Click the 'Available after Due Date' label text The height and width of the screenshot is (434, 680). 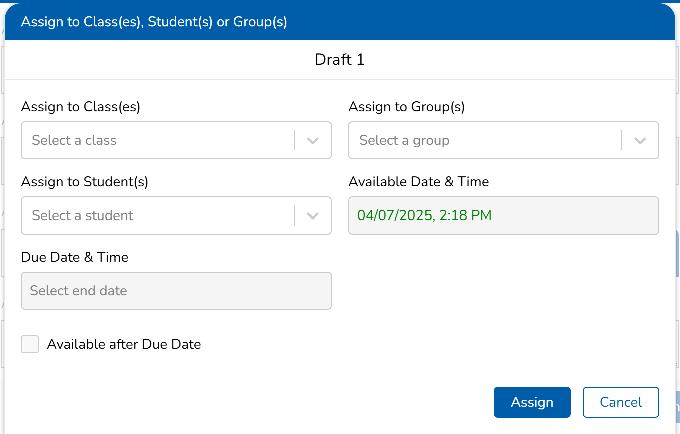pyautogui.click(x=124, y=344)
